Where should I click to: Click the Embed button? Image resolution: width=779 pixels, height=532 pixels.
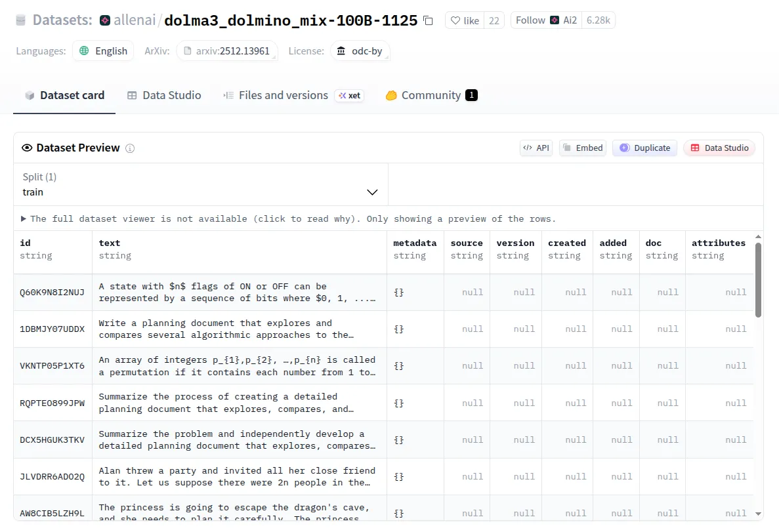583,148
